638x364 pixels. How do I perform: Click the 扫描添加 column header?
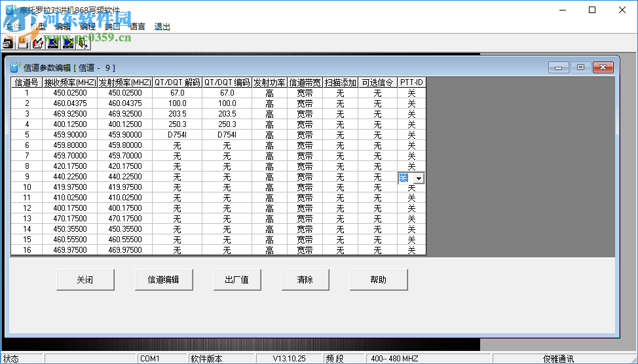(341, 82)
